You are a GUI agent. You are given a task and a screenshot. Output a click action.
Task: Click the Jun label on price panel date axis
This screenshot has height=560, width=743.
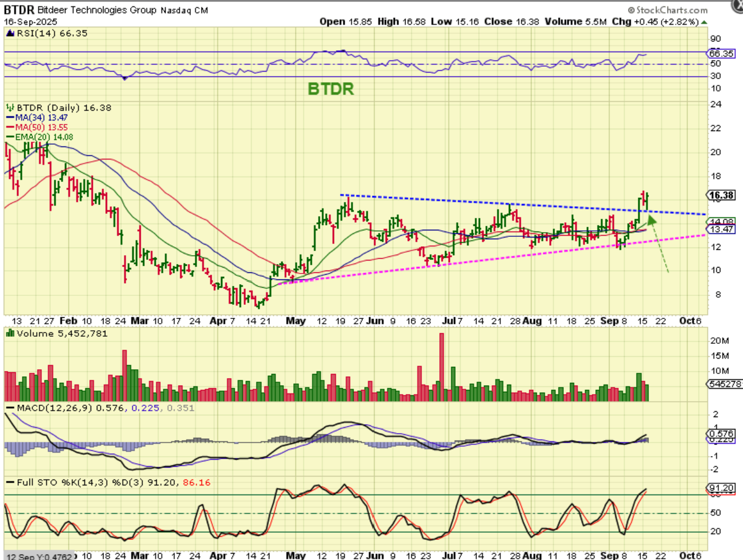point(375,321)
